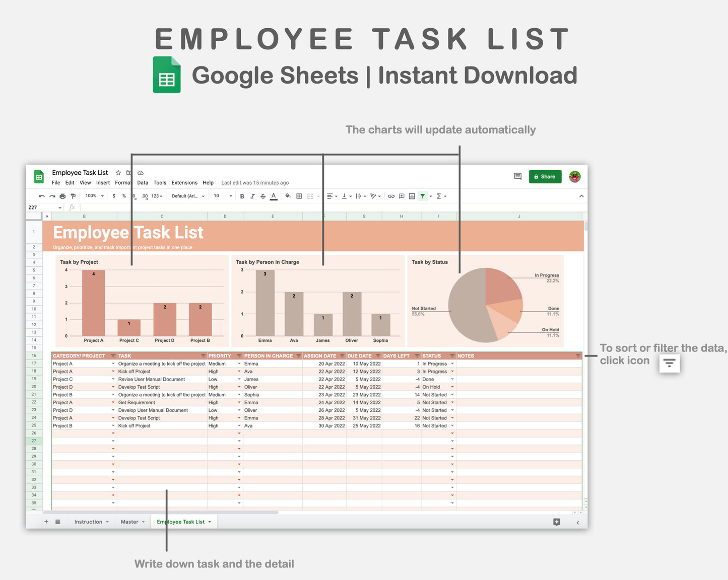This screenshot has height=580, width=728.
Task: Star the Employee Task List document
Action: (x=118, y=173)
